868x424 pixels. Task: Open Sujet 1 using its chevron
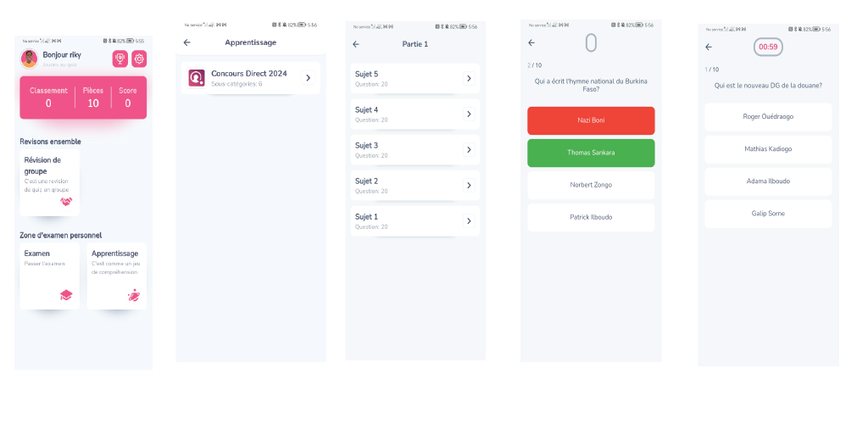469,221
